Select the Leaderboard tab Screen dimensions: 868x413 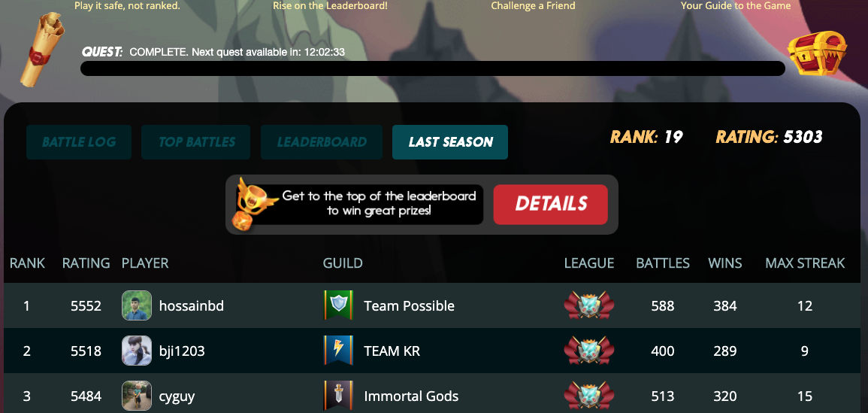tap(322, 142)
